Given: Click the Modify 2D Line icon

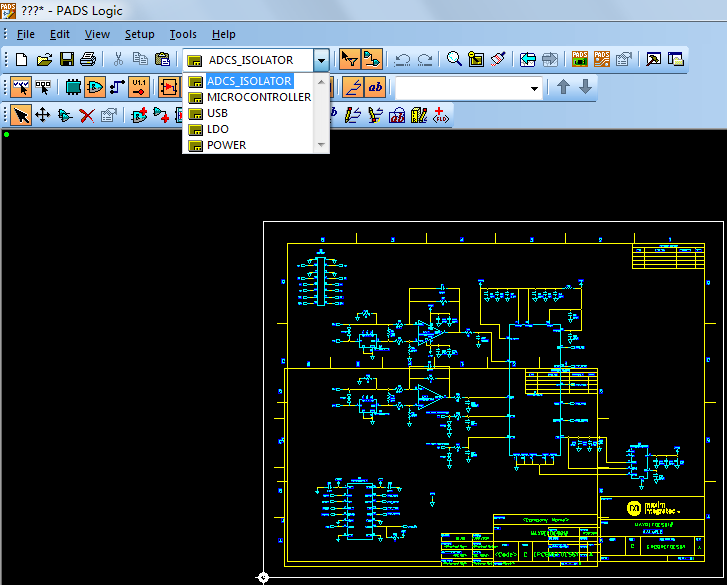Looking at the screenshot, I should [375, 115].
